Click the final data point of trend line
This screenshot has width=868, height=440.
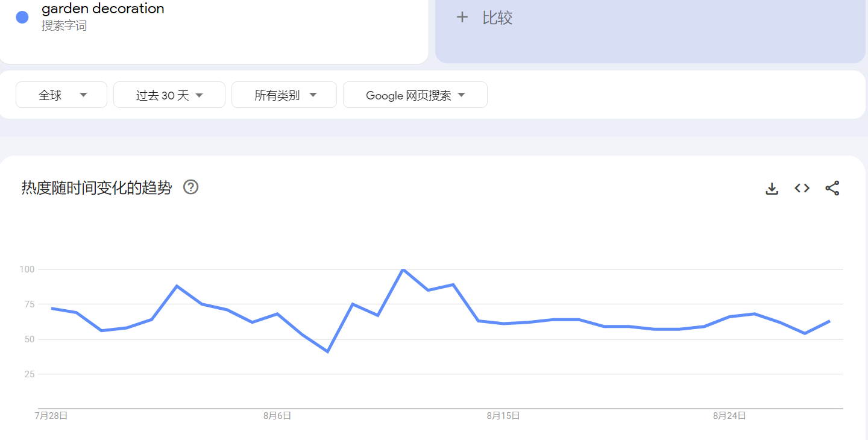click(x=830, y=321)
